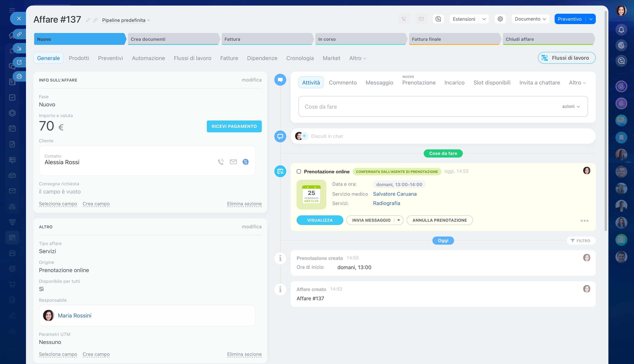This screenshot has width=634, height=364.
Task: Open notifications bell in right sidebar
Action: tap(621, 30)
